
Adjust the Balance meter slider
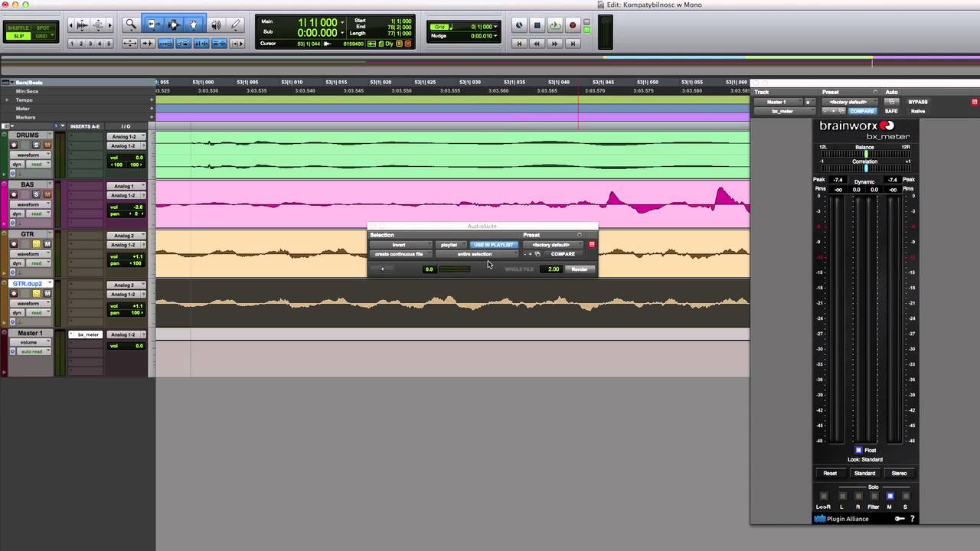point(865,154)
